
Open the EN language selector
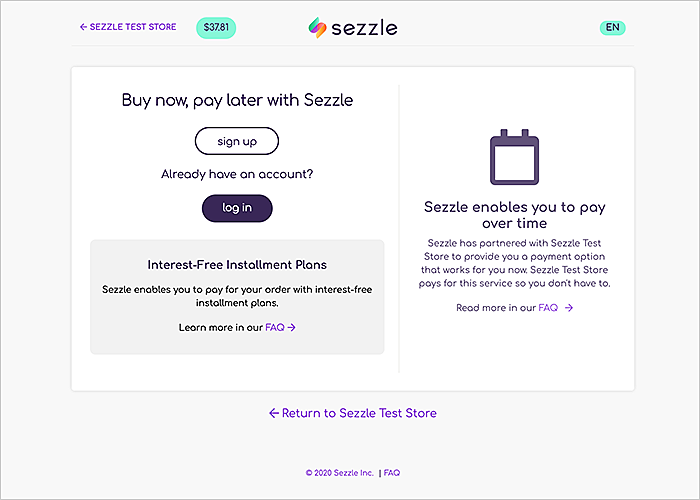pyautogui.click(x=612, y=28)
